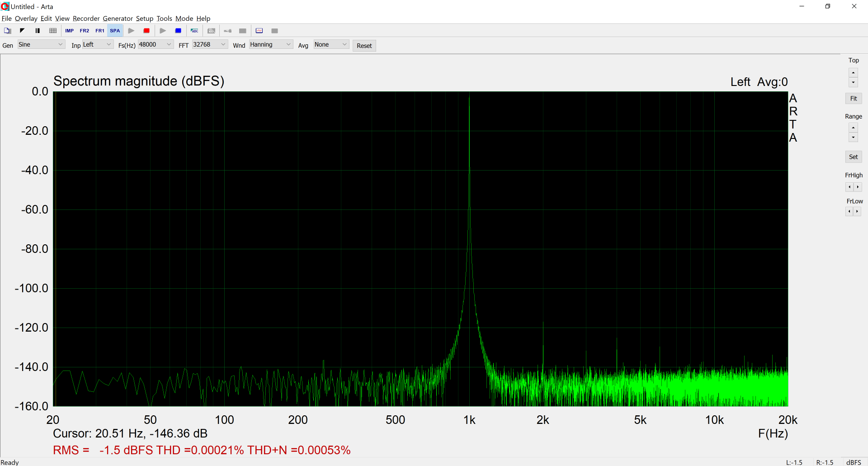Open the File menu
This screenshot has height=466, width=868.
point(7,19)
